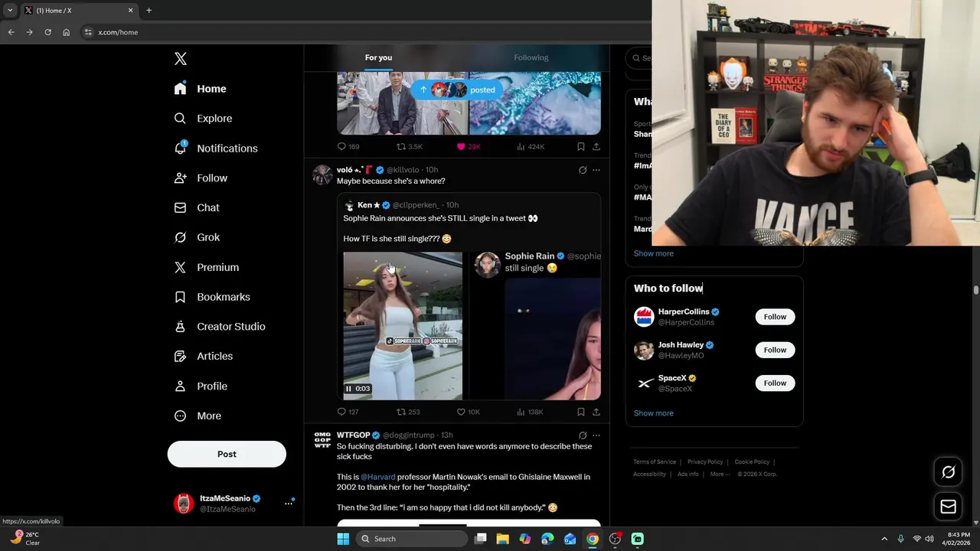Switch to the For you tab
The width and height of the screenshot is (980, 551).
point(378,57)
